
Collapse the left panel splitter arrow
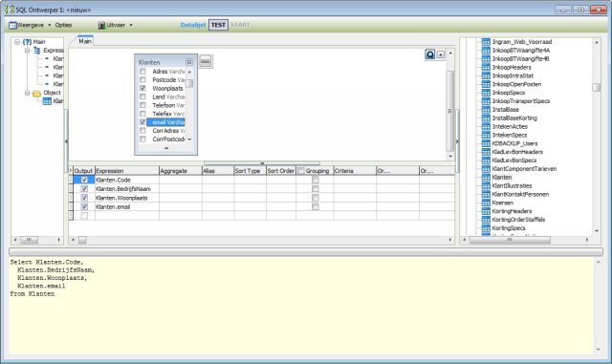click(66, 141)
